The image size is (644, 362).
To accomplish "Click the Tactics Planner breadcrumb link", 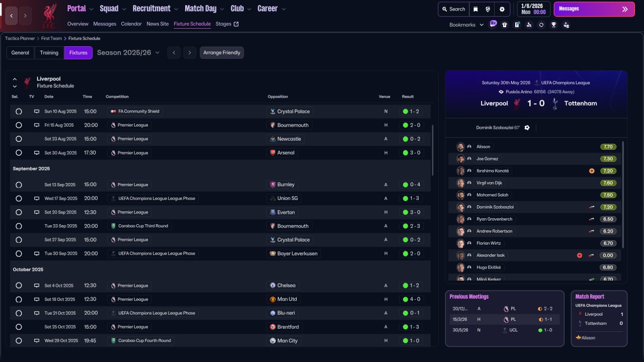I will tap(20, 38).
